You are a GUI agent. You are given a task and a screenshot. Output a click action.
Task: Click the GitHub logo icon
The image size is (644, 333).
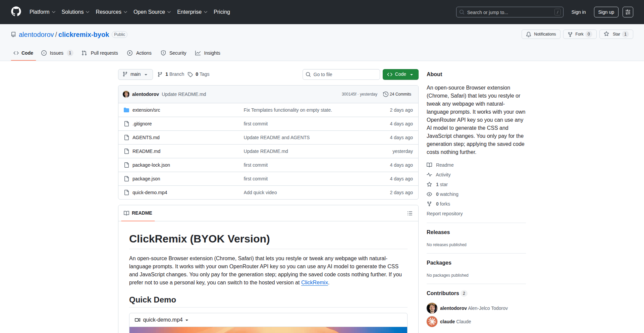[16, 12]
